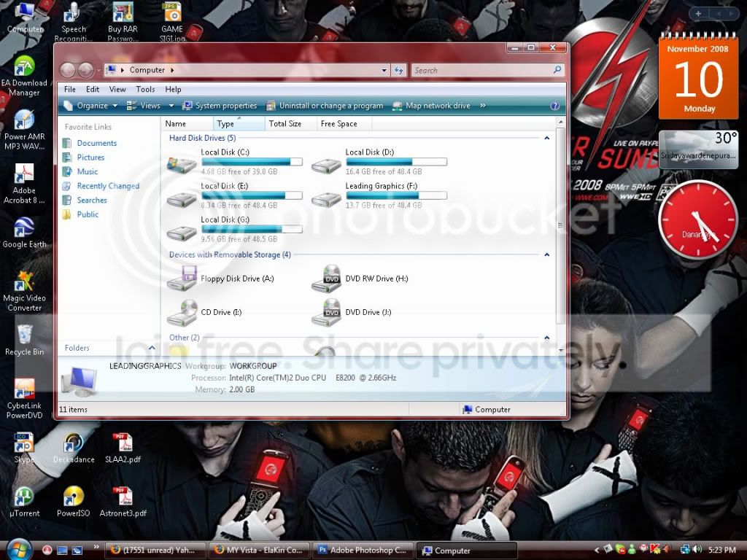This screenshot has height=560, width=747.
Task: Open the Google Earth desktop shortcut
Action: tap(24, 233)
